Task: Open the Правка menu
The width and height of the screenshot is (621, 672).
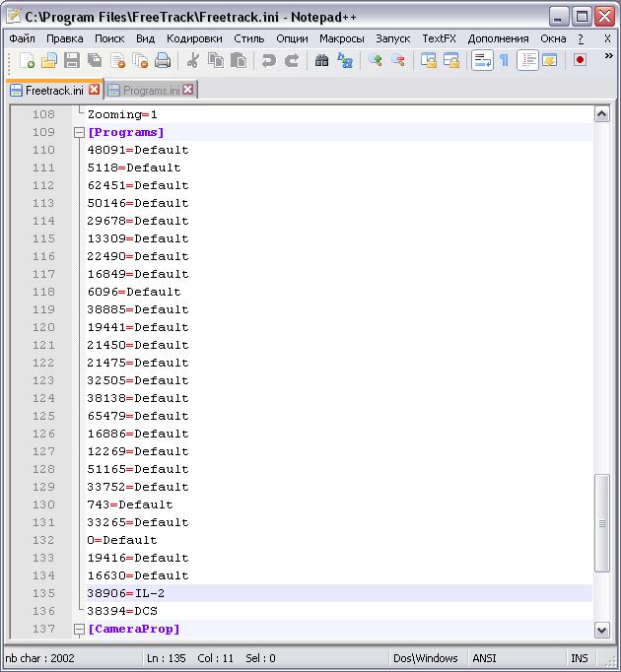Action: point(65,38)
